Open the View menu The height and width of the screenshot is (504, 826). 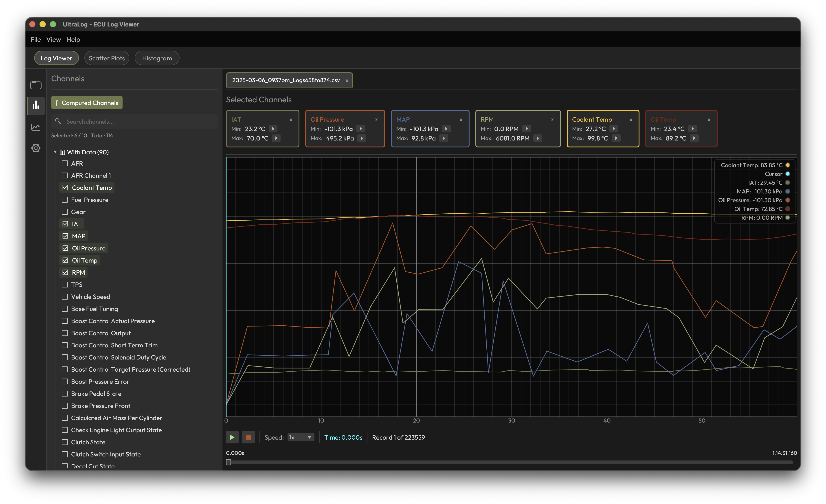[53, 39]
